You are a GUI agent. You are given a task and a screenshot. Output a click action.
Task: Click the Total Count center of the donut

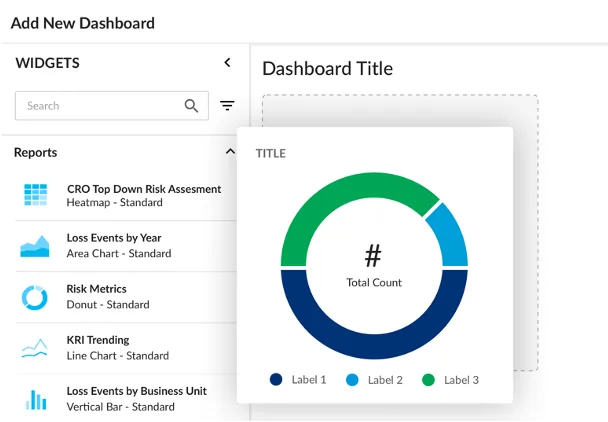click(374, 266)
